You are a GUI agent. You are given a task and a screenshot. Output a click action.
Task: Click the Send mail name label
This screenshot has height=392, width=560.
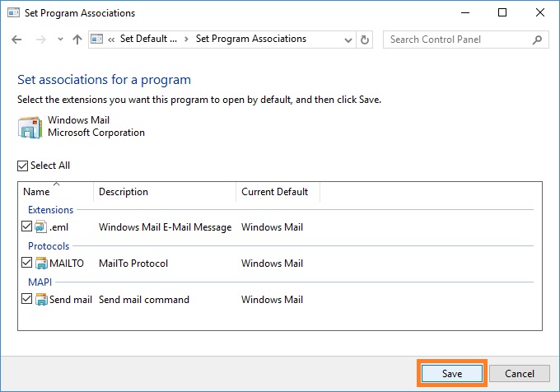71,300
